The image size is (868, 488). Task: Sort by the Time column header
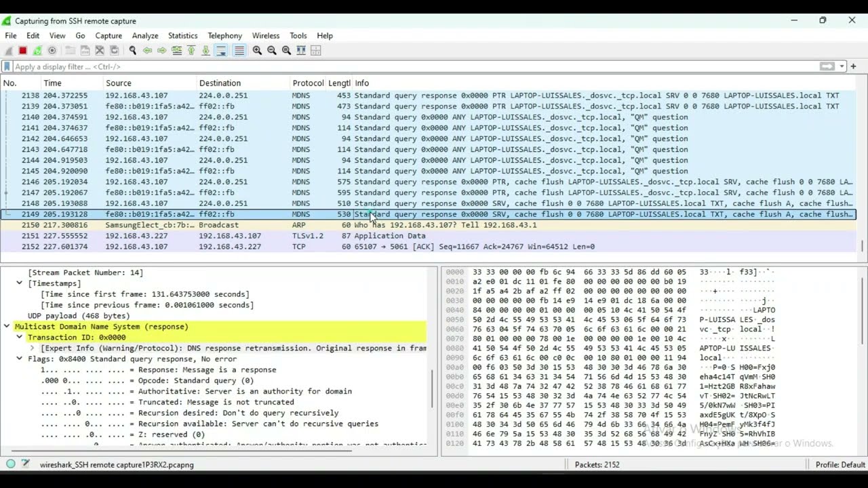(71, 83)
